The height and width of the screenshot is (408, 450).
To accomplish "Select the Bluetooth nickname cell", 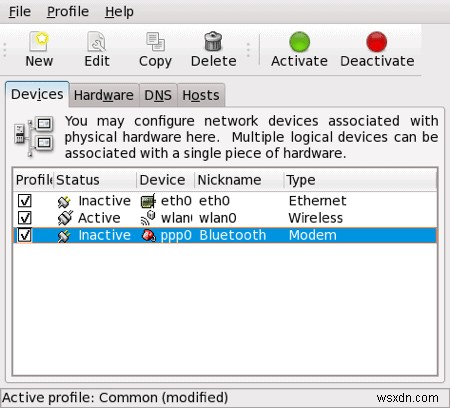I will coord(233,235).
